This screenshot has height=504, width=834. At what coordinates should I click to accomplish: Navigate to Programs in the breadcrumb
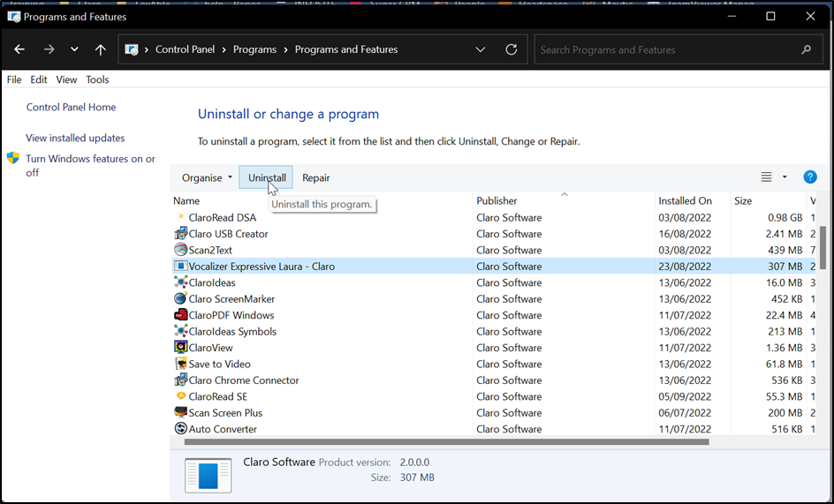pos(254,49)
